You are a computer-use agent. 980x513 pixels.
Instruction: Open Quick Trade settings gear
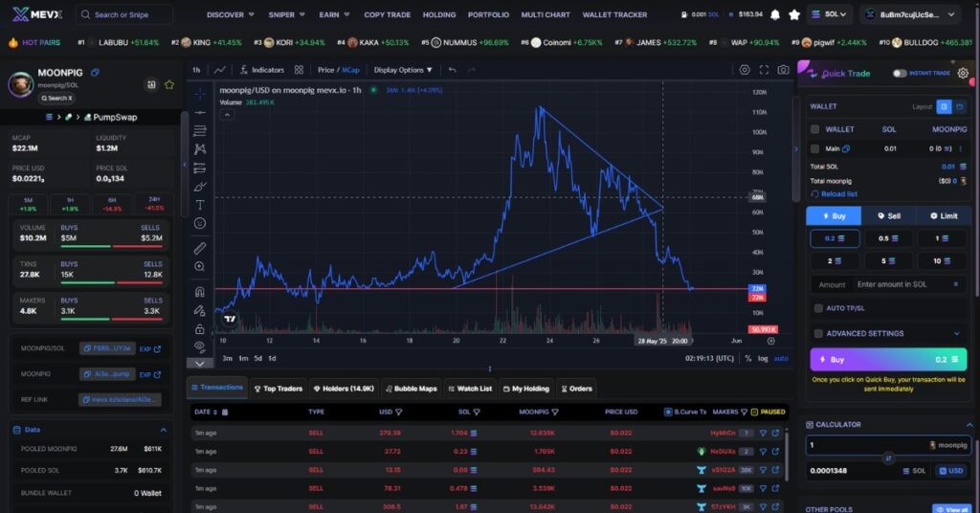click(x=963, y=73)
